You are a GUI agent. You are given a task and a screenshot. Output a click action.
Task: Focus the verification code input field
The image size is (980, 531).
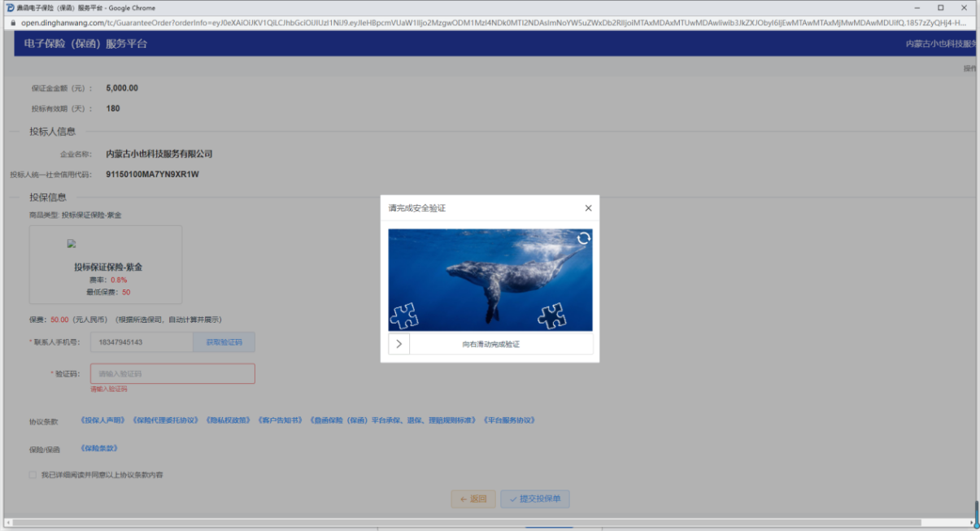[x=172, y=373]
